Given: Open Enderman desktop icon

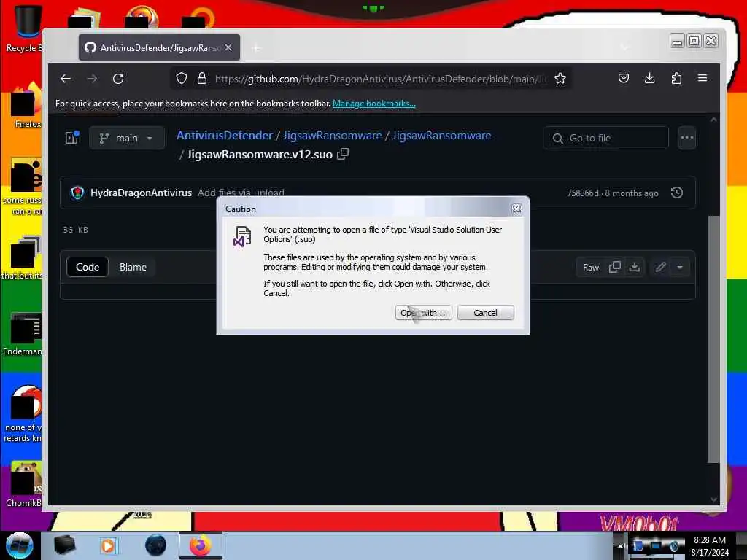Looking at the screenshot, I should coord(24,335).
